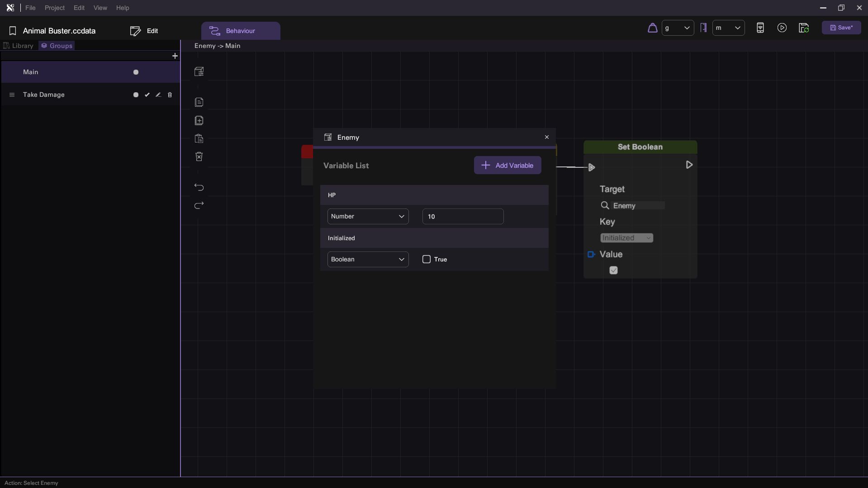Click the Add Variable button

pyautogui.click(x=507, y=166)
